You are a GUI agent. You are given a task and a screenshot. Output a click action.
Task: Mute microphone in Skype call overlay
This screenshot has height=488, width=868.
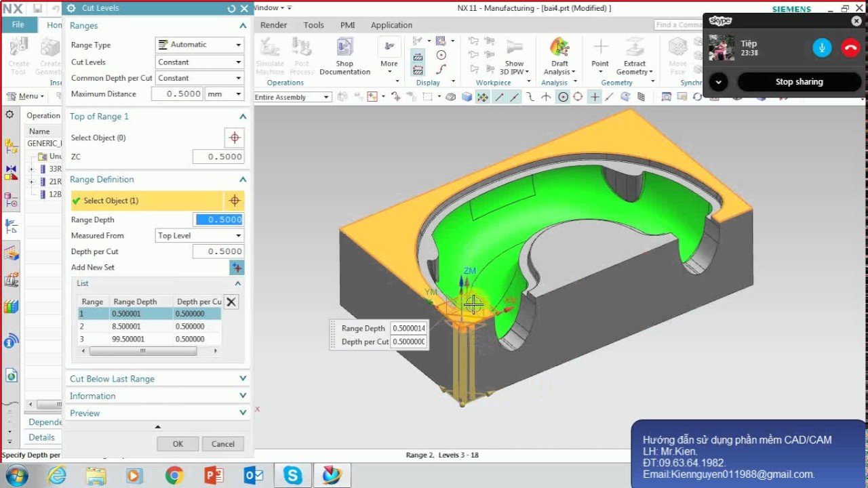click(822, 47)
